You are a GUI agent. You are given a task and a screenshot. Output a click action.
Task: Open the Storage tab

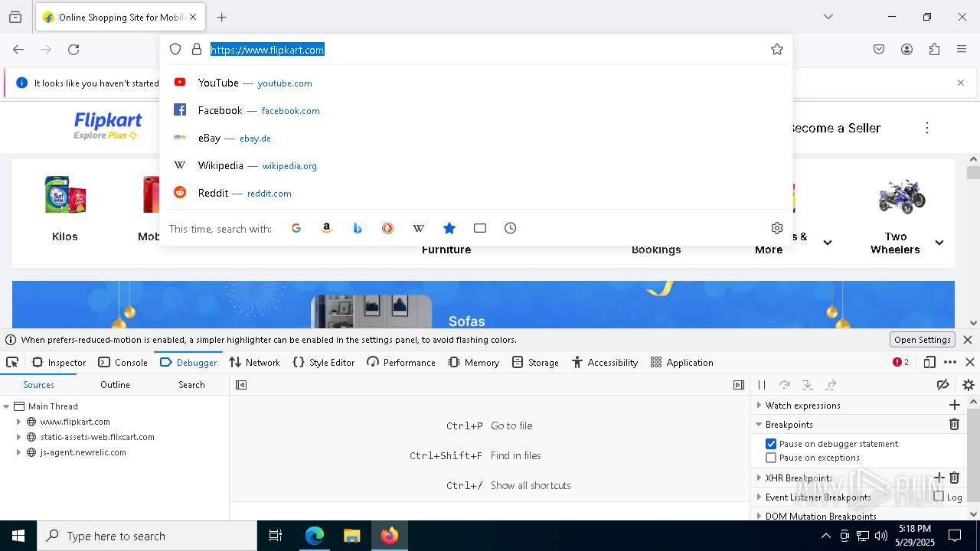(535, 363)
